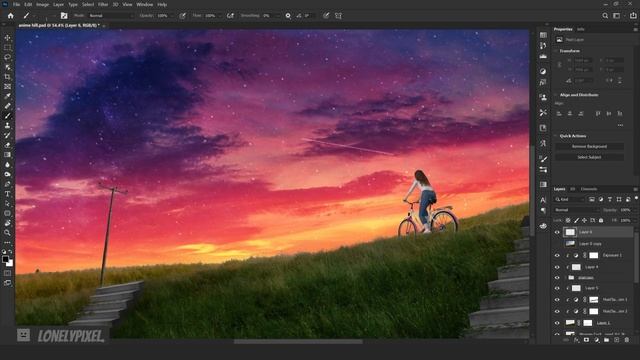This screenshot has width=640, height=360.
Task: Open the File menu
Action: [x=16, y=4]
